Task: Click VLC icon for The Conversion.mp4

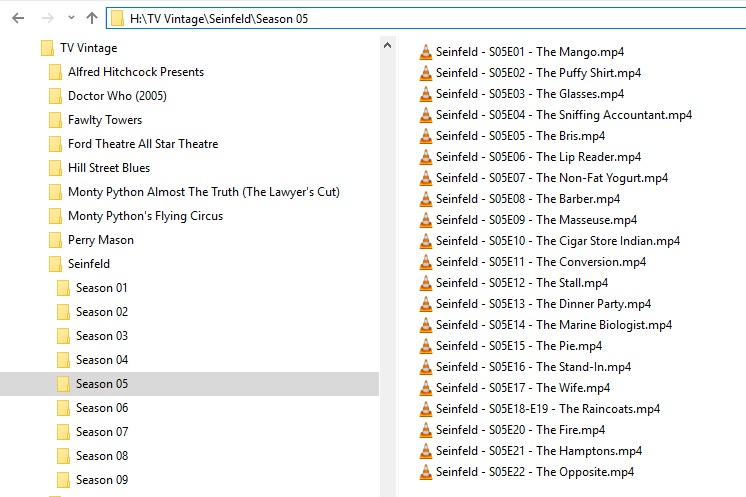Action: (426, 262)
